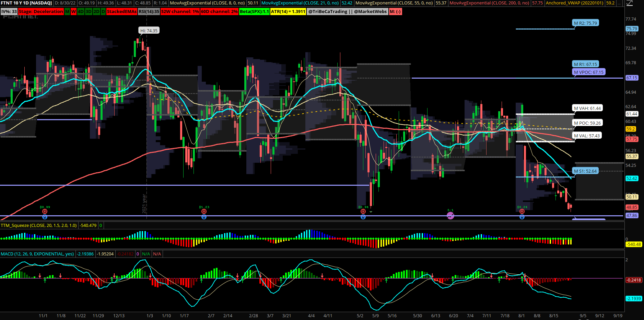Click the ATR(14) = 1.3911 label

click(288, 11)
